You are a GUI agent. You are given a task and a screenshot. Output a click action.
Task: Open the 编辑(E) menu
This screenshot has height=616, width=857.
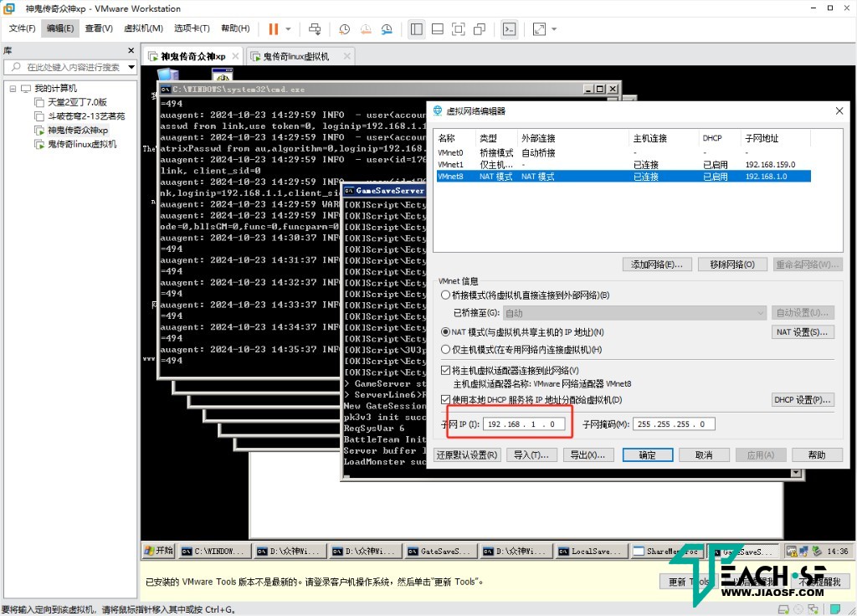[60, 28]
